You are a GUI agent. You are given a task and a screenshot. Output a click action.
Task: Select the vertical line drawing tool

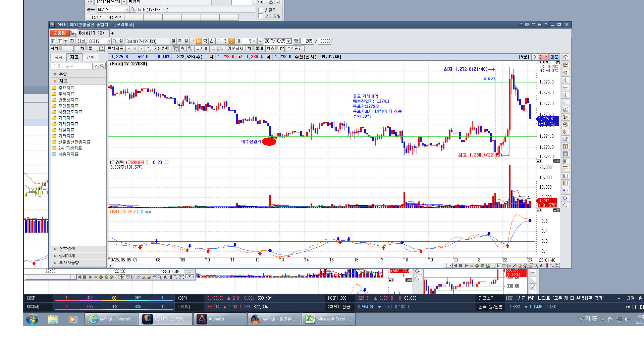pos(565,95)
